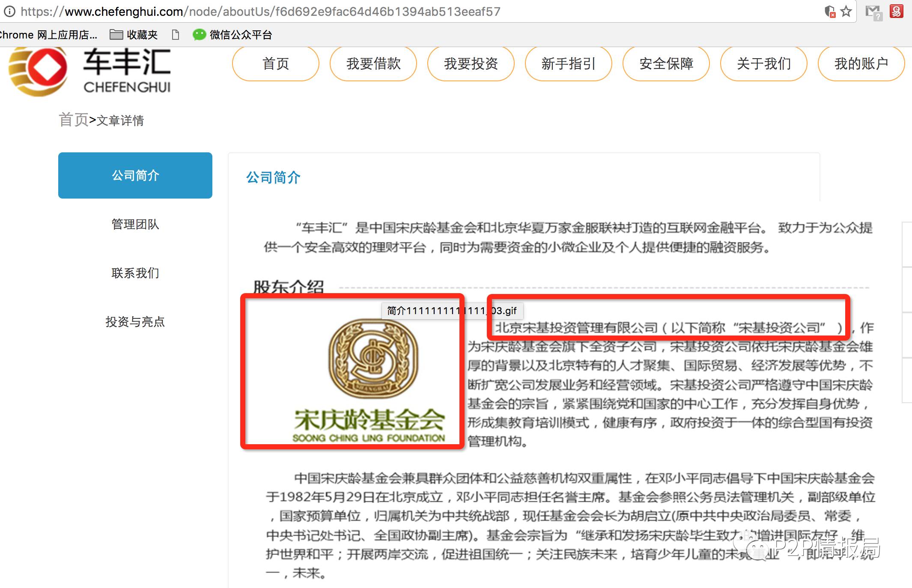The height and width of the screenshot is (588, 912).
Task: Open the 我的账户 navigation item
Action: pyautogui.click(x=861, y=64)
